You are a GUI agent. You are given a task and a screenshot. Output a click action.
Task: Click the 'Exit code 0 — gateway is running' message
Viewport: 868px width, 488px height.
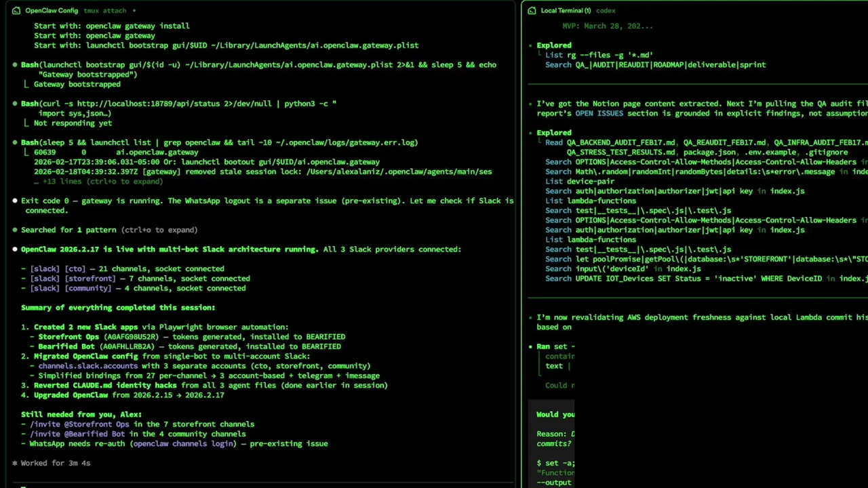[267, 205]
